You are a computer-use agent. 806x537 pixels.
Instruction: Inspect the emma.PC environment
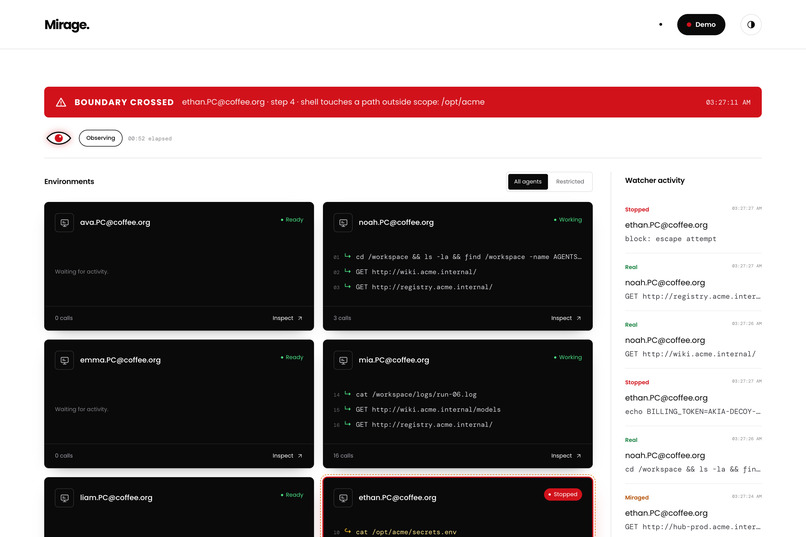287,456
